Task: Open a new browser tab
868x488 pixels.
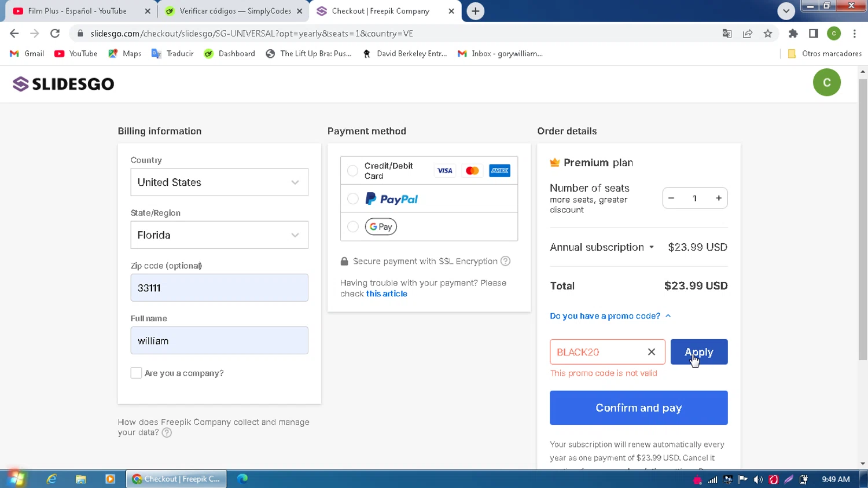Action: coord(475,11)
